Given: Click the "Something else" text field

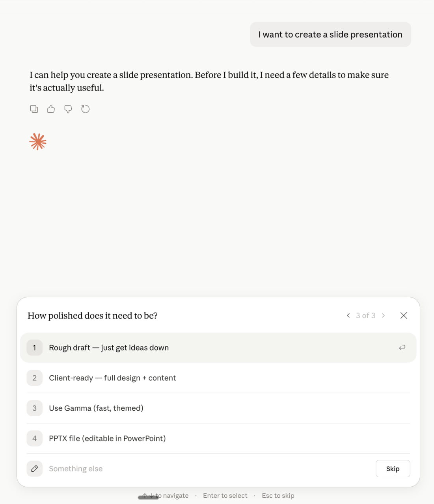Looking at the screenshot, I should coord(197,469).
